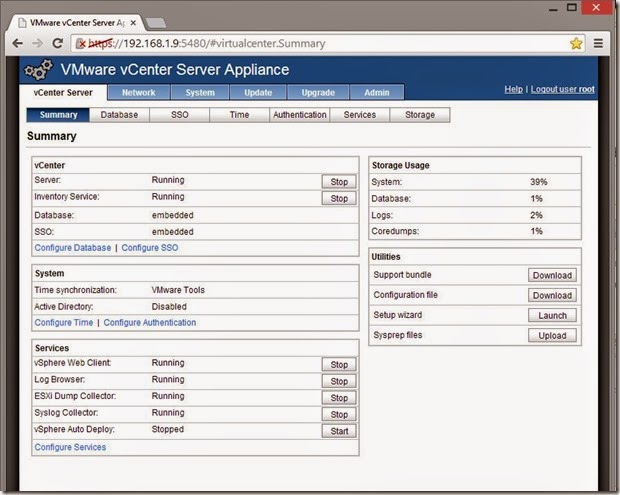Open the Network tab
Image resolution: width=620 pixels, height=495 pixels.
pyautogui.click(x=139, y=93)
